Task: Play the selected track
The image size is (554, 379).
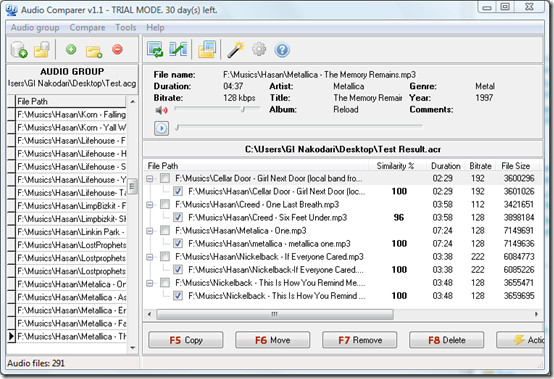Action: 161,128
